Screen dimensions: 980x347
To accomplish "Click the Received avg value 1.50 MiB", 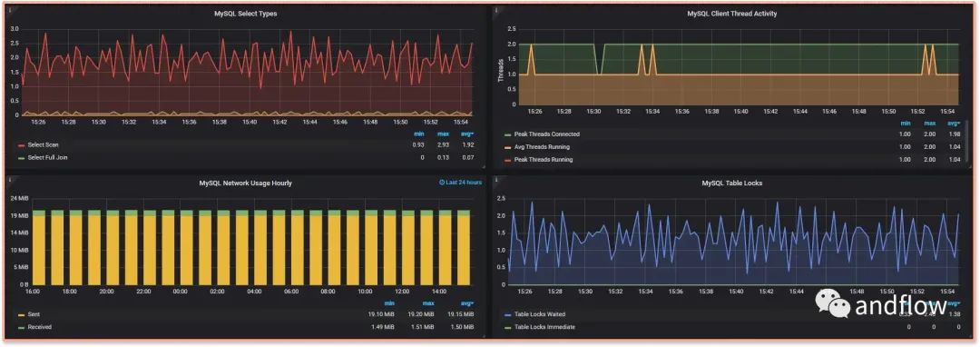I will point(463,327).
